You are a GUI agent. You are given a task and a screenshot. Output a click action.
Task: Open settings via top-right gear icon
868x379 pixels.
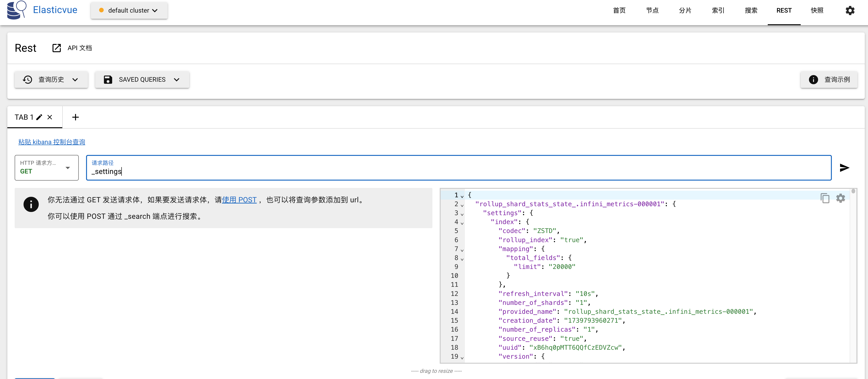(x=850, y=11)
